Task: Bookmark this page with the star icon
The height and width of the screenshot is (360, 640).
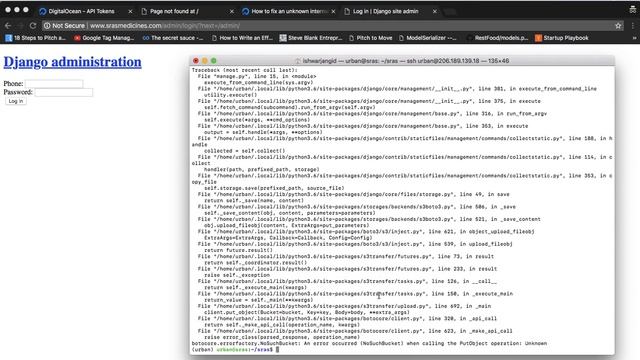Action: 618,26
